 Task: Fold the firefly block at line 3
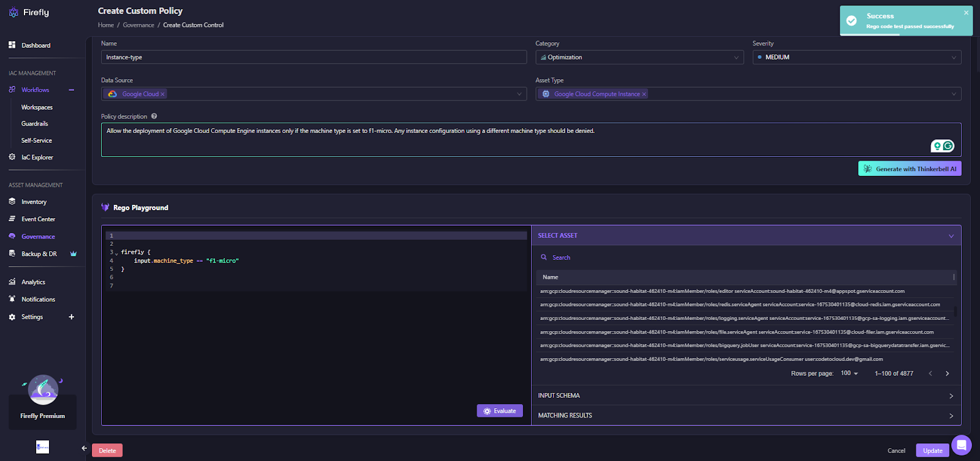coord(116,253)
